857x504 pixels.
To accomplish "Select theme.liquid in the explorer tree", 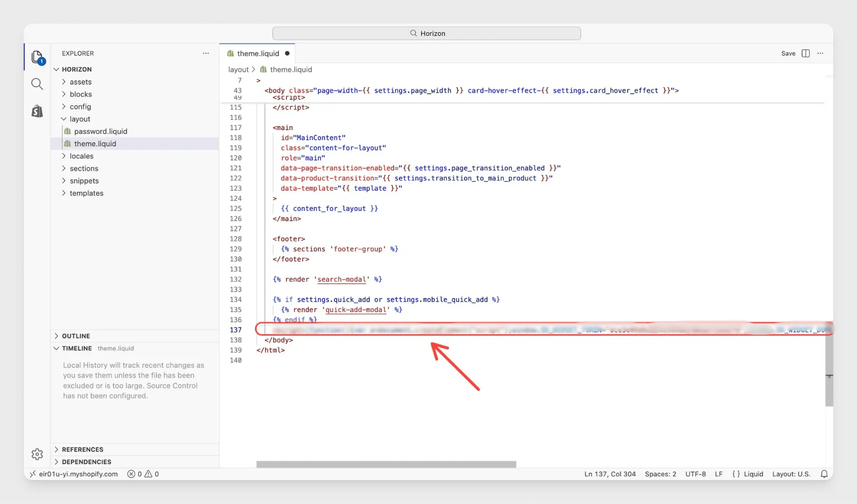I will (x=95, y=144).
